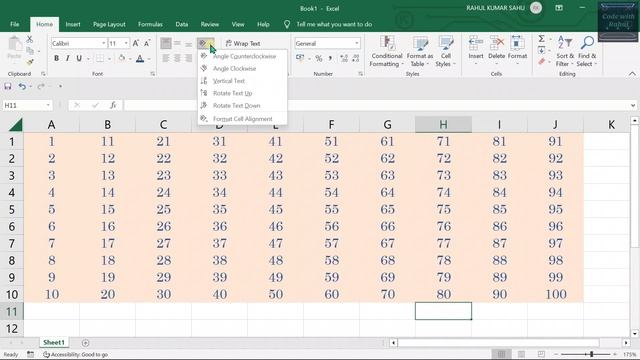Click Tell me what you want to do
The height and width of the screenshot is (360, 640).
coord(334,24)
